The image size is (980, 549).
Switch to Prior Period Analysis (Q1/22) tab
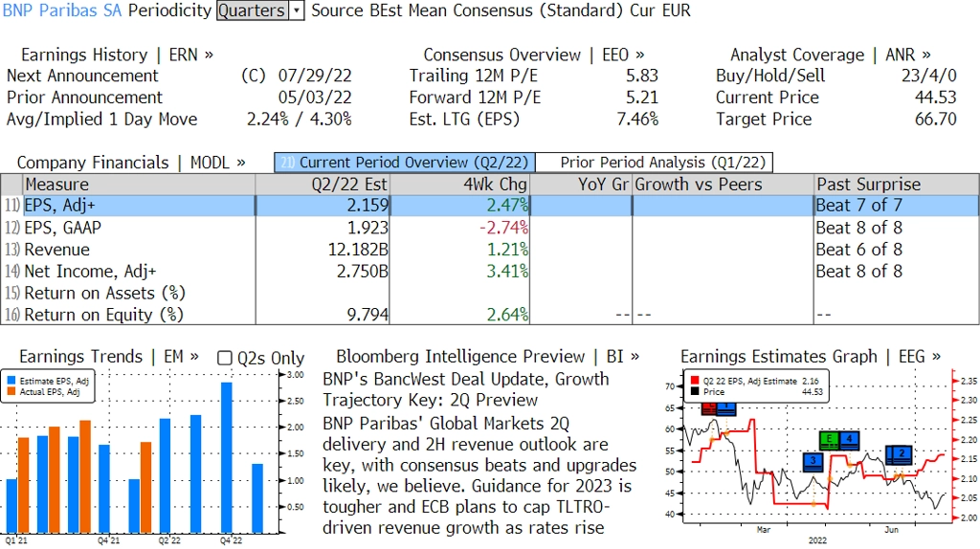pyautogui.click(x=655, y=163)
